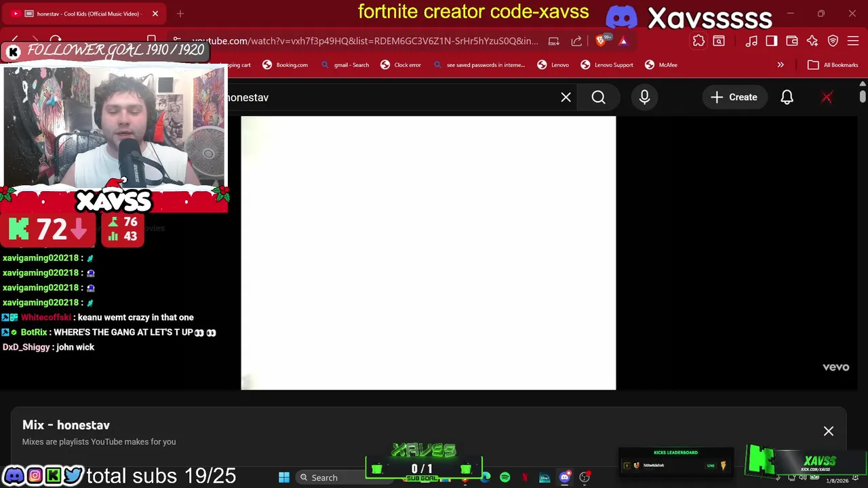
Task: Close the honestav Cool Kids browser tab
Action: (155, 14)
